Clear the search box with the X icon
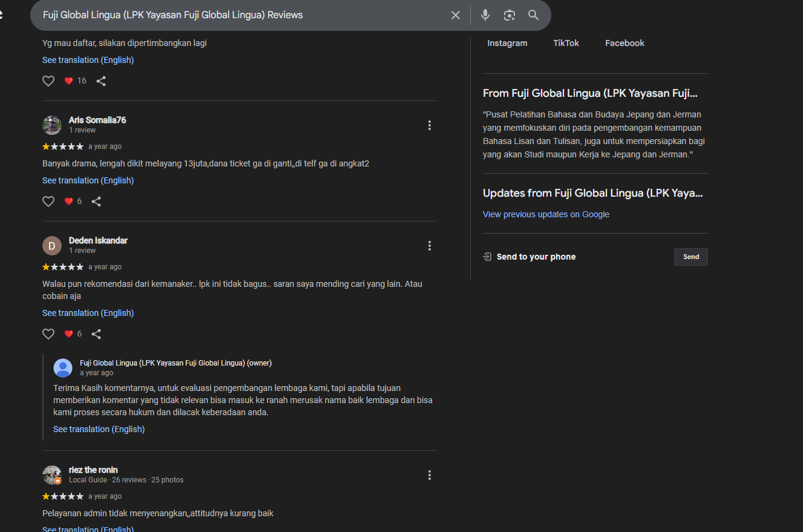803x532 pixels. 456,15
